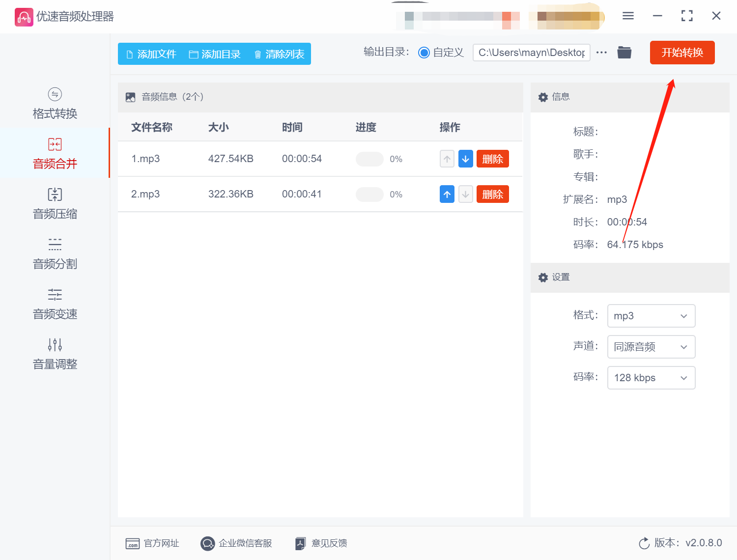Click the gear icon next to 信息

pos(543,97)
